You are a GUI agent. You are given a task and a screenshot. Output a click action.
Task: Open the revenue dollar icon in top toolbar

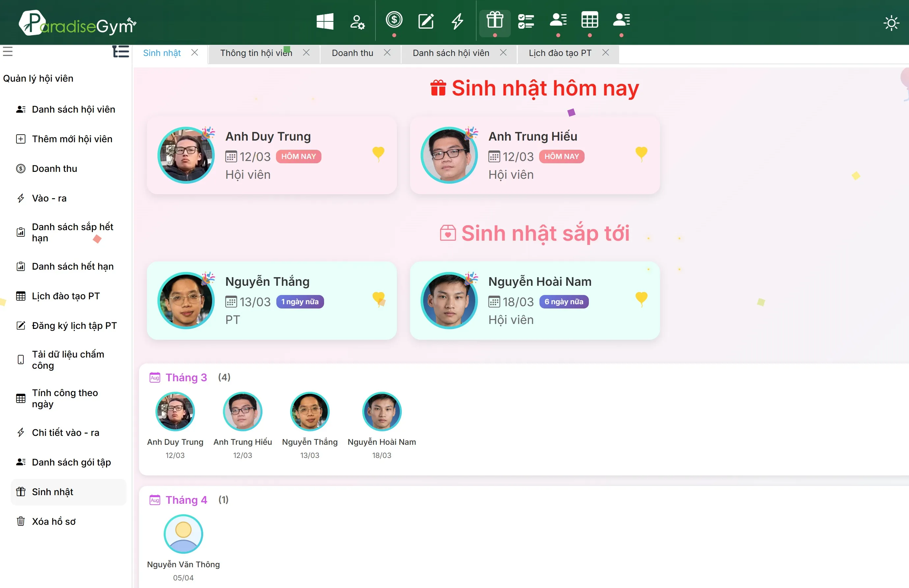tap(394, 20)
